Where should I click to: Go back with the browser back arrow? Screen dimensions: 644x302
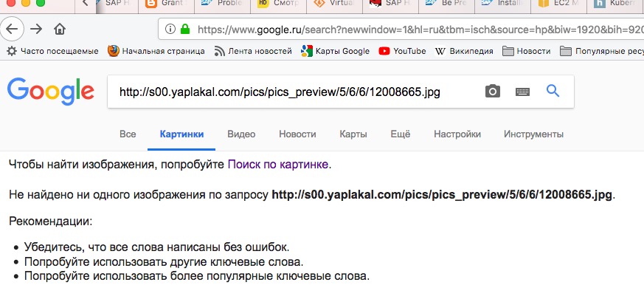[x=12, y=29]
